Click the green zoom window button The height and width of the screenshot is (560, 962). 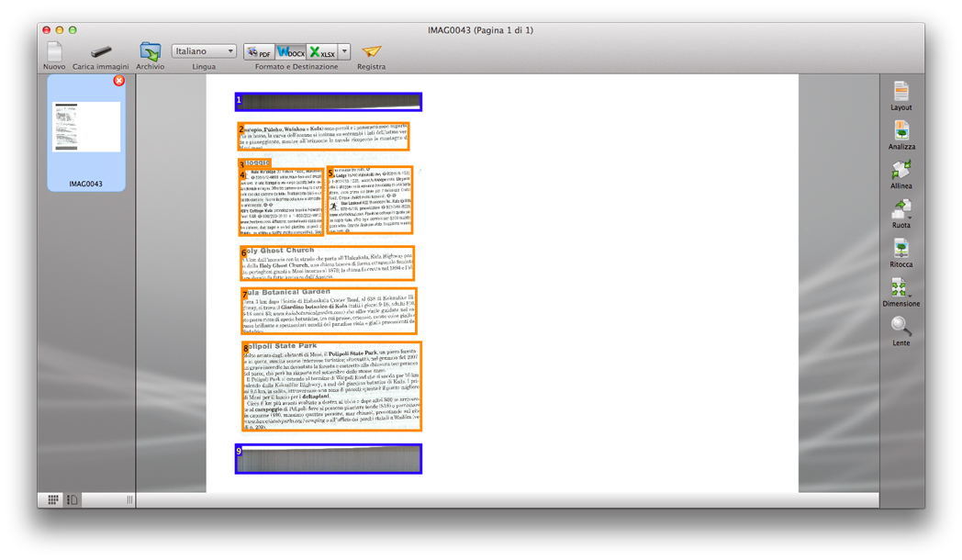[73, 29]
